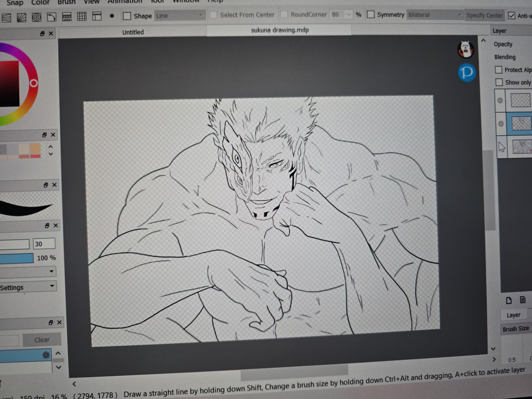Enable the Symmetry checkbox
This screenshot has height=399, width=532.
[371, 15]
